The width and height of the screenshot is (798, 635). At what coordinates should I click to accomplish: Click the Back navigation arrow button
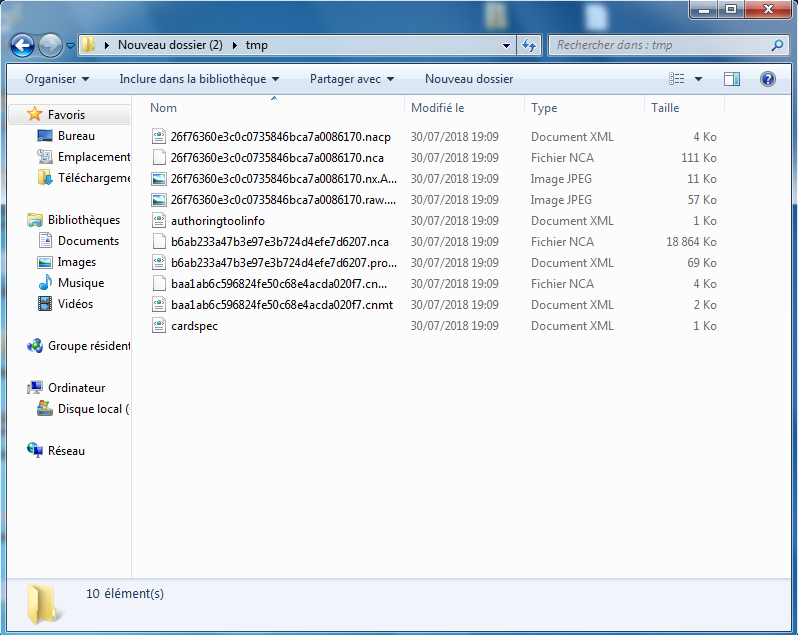[x=23, y=45]
